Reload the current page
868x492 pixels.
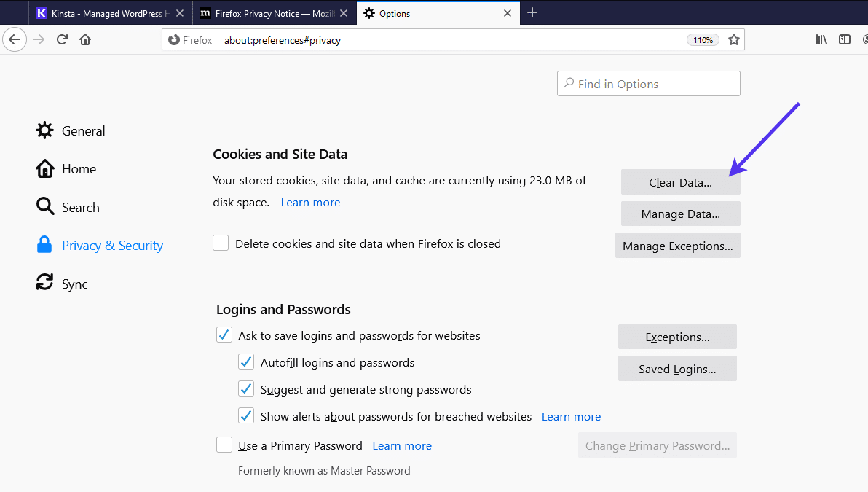63,39
